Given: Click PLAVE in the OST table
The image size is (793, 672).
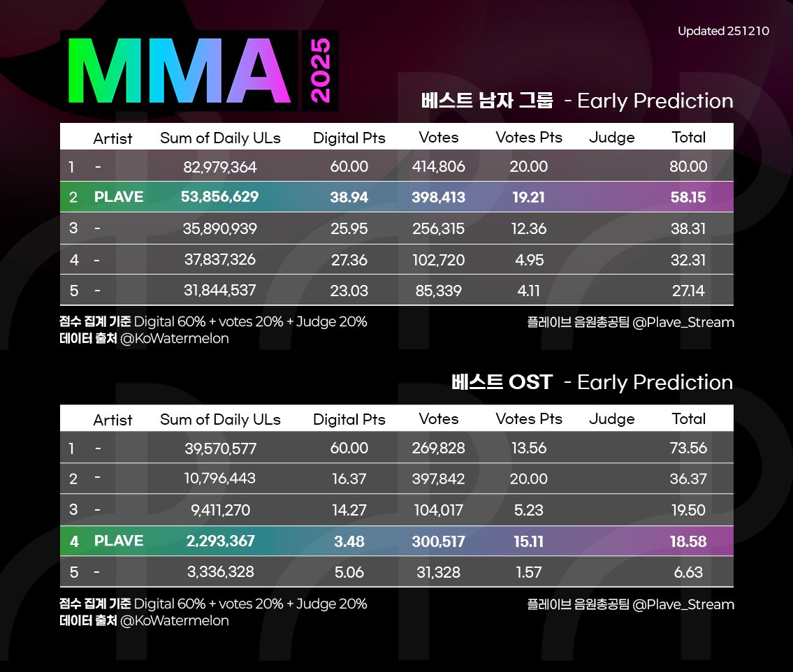Looking at the screenshot, I should 119,541.
